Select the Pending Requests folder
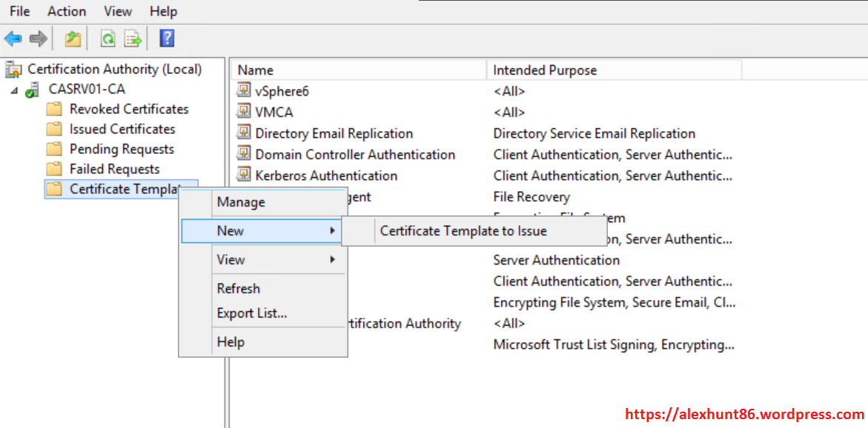The height and width of the screenshot is (428, 868). (122, 149)
